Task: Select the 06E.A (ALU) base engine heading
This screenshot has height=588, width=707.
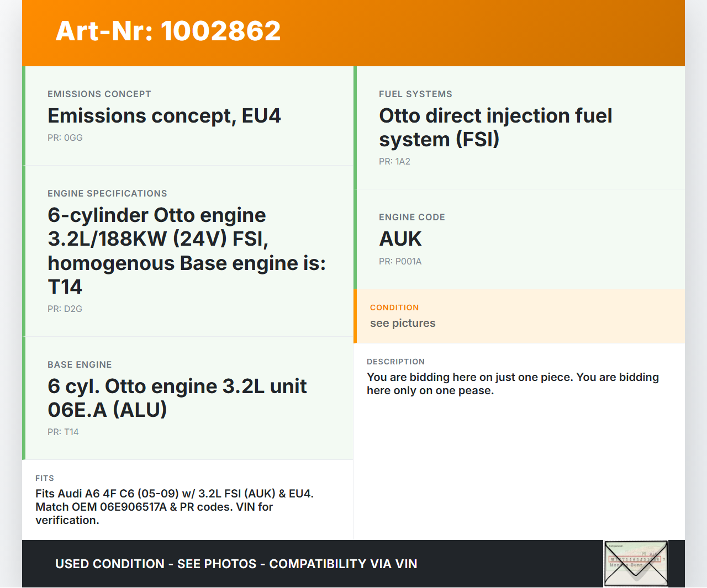Action: (x=177, y=398)
